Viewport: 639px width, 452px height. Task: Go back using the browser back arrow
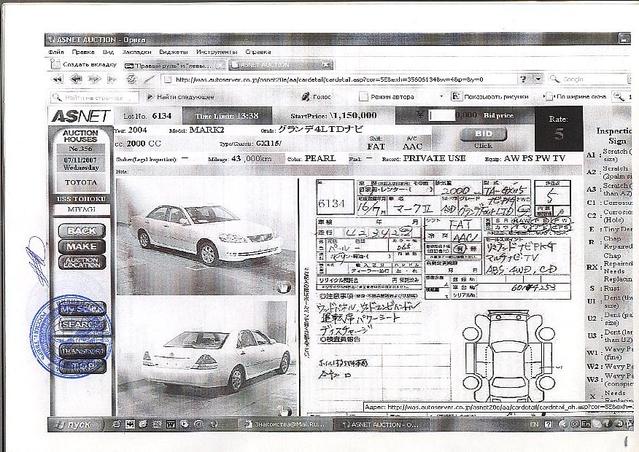click(x=76, y=79)
